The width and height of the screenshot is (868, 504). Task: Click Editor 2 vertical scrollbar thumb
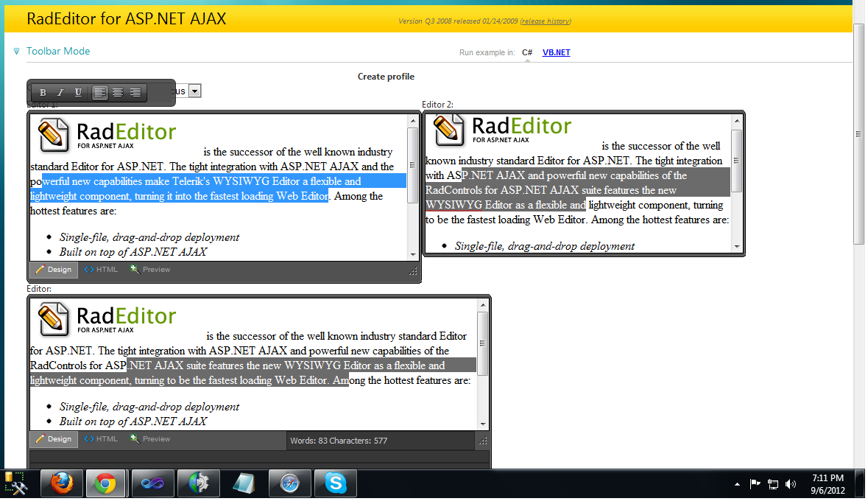[736, 161]
